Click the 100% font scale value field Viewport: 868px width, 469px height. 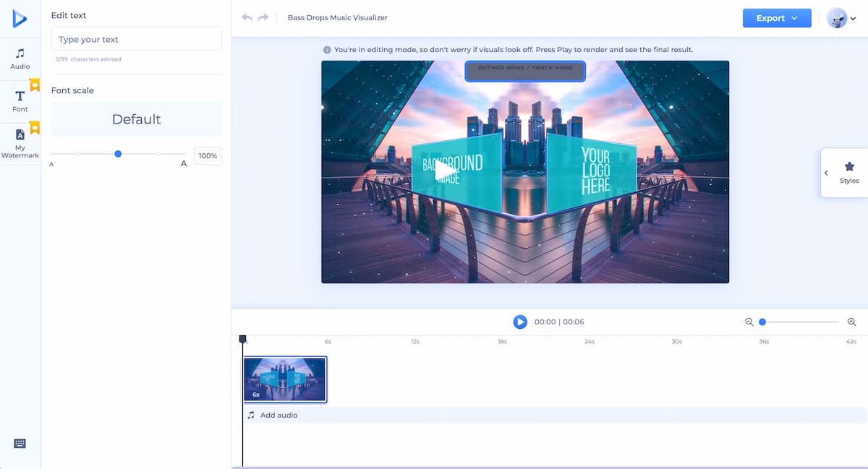click(x=208, y=155)
